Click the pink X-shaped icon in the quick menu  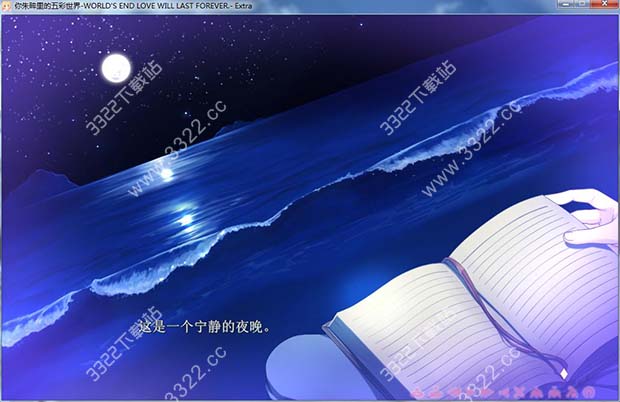point(519,393)
